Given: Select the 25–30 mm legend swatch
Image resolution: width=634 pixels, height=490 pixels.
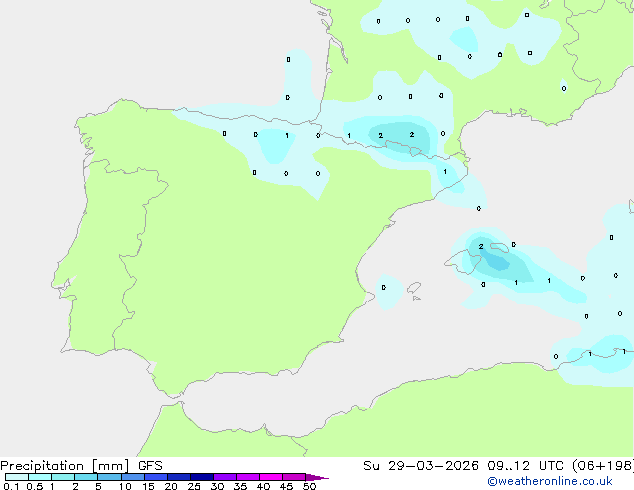Looking at the screenshot, I should click(x=201, y=477).
